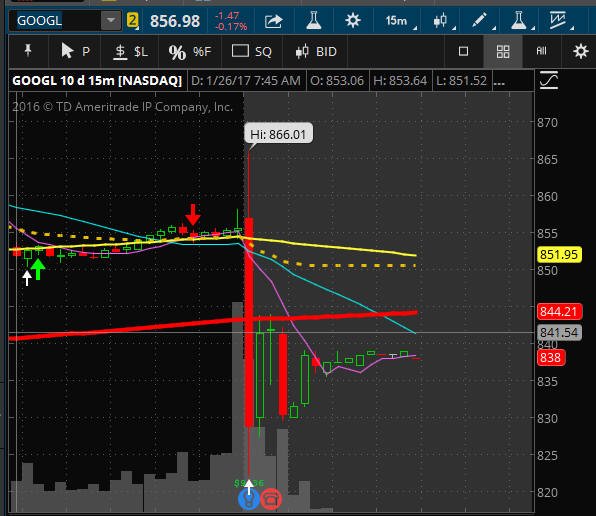This screenshot has width=596, height=516.
Task: Pick the SQ rectangle tool
Action: click(252, 51)
